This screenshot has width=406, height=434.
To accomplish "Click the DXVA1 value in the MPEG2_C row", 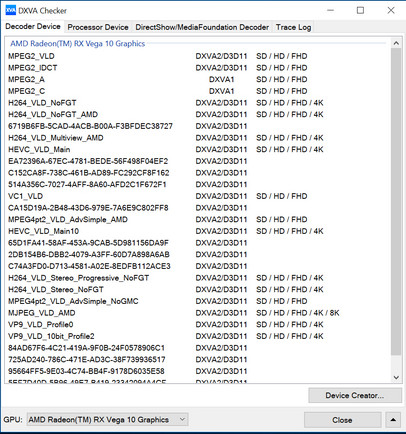I will point(221,91).
